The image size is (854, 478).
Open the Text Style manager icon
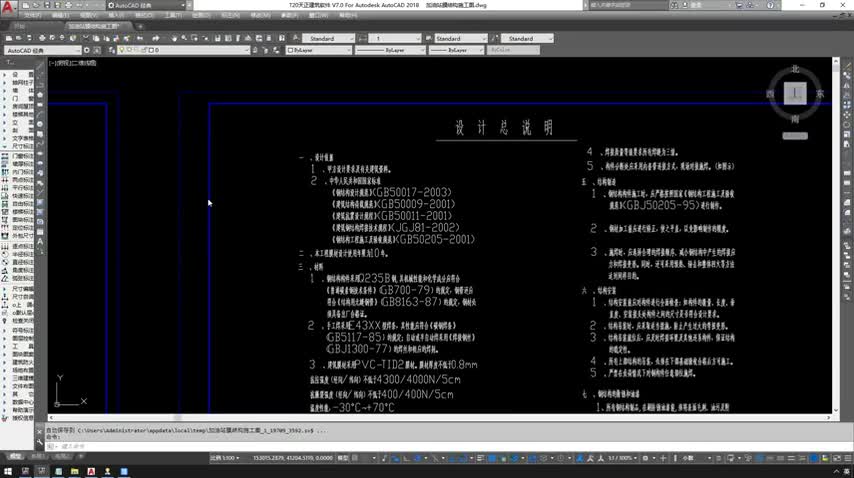click(296, 39)
